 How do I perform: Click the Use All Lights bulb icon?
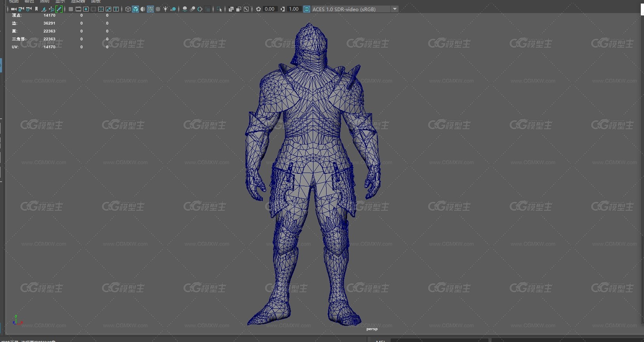pos(165,9)
